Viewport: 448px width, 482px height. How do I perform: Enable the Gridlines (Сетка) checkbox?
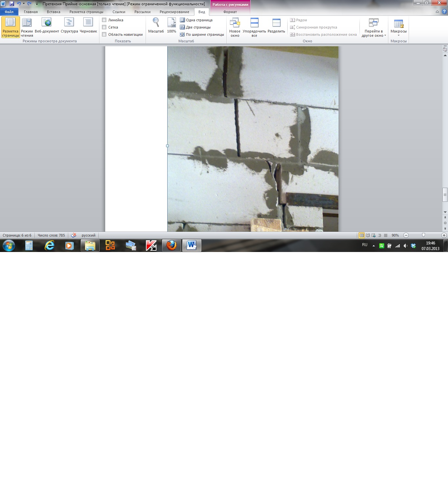click(x=104, y=27)
